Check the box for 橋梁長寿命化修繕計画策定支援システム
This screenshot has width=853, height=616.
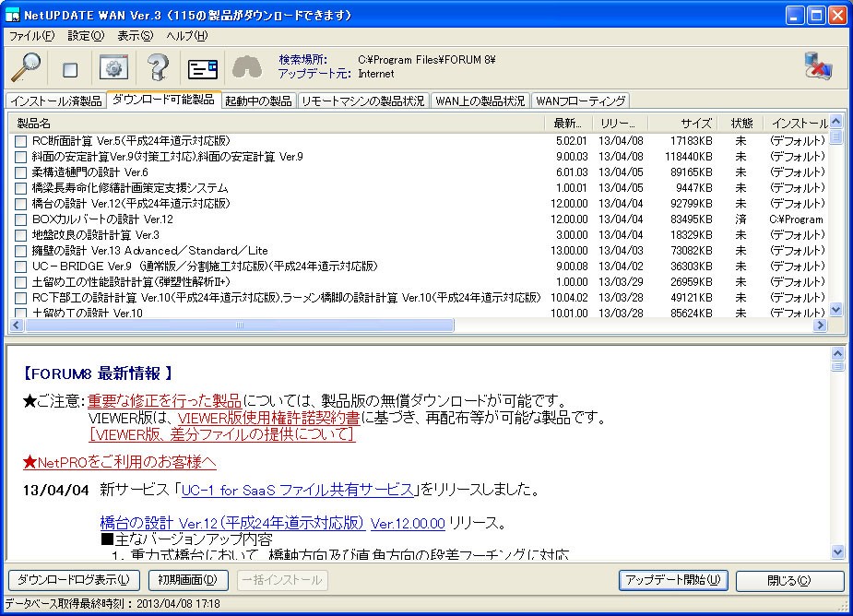tap(20, 188)
